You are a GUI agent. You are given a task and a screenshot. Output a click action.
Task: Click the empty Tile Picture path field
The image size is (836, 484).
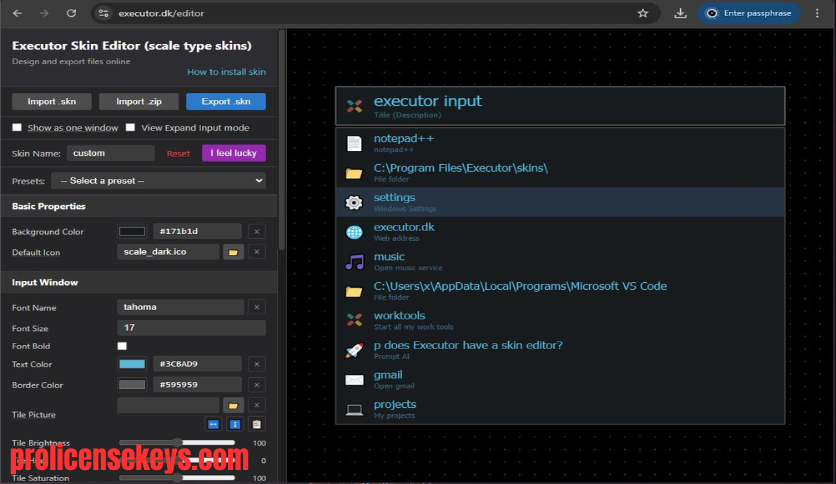168,406
